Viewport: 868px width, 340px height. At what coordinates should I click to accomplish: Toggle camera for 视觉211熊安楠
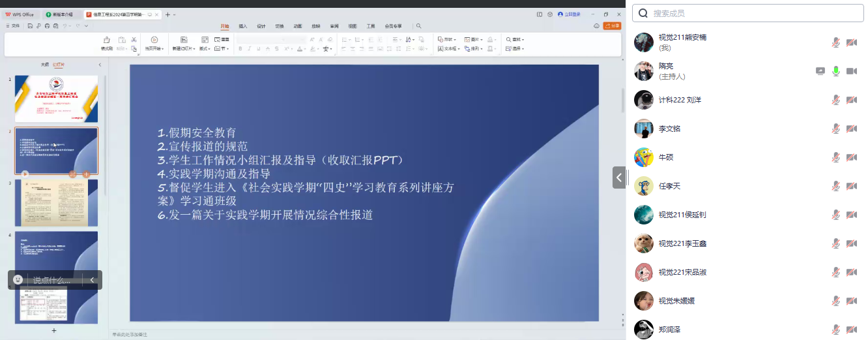851,42
